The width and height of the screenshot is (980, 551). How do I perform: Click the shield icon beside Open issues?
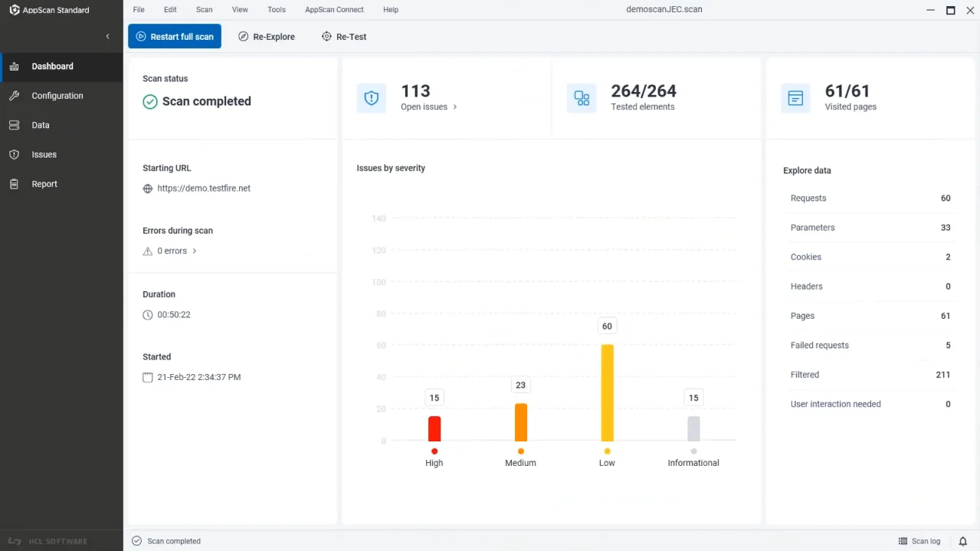pos(372,98)
